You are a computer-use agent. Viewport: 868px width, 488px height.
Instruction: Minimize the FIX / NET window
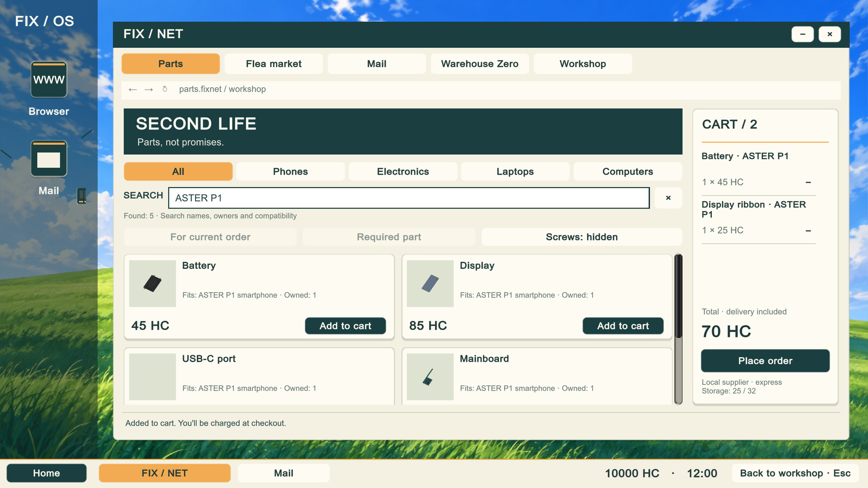pos(803,34)
